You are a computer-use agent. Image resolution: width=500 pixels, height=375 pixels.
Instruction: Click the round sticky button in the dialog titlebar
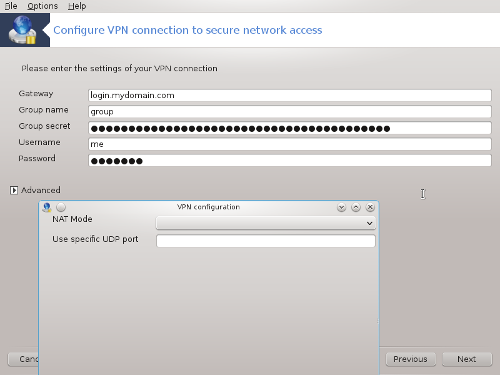click(x=61, y=207)
